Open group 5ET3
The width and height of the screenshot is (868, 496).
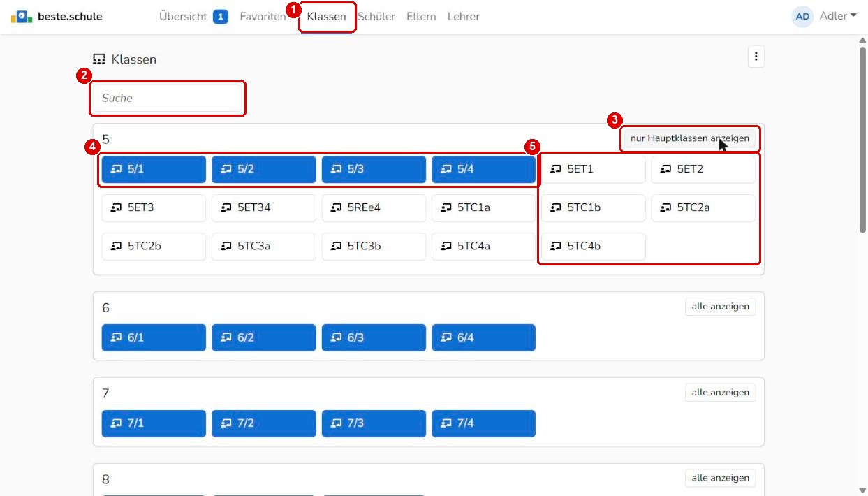[154, 208]
